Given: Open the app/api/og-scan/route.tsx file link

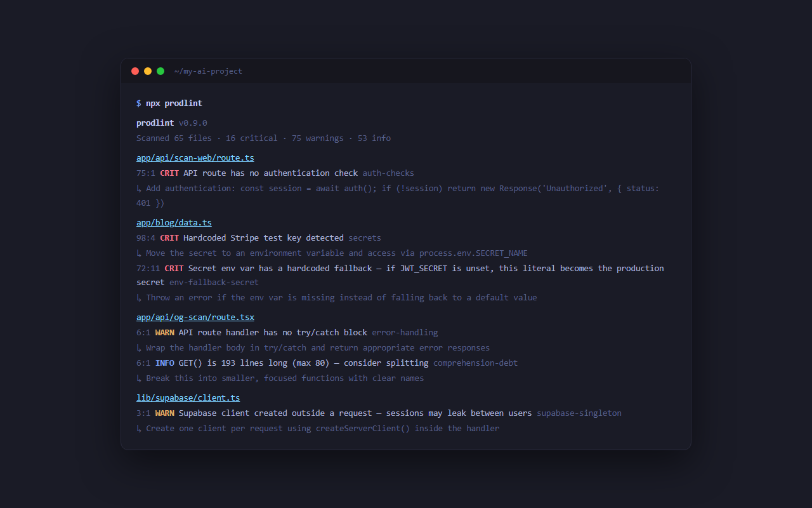Looking at the screenshot, I should click(195, 317).
